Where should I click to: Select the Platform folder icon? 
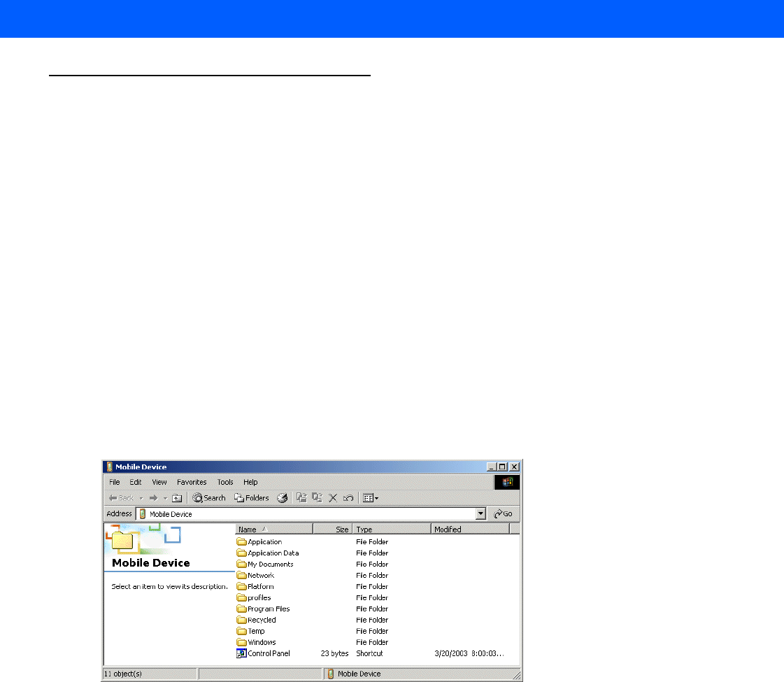[241, 586]
